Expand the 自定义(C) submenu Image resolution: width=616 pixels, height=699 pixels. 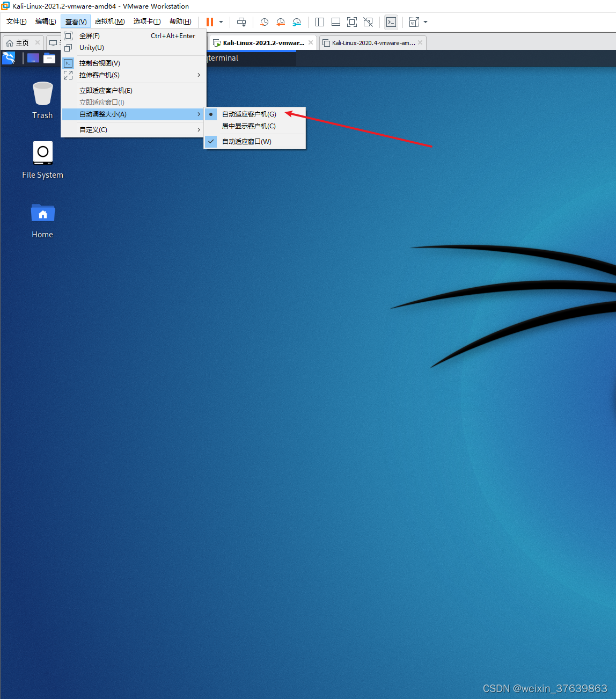(x=134, y=130)
